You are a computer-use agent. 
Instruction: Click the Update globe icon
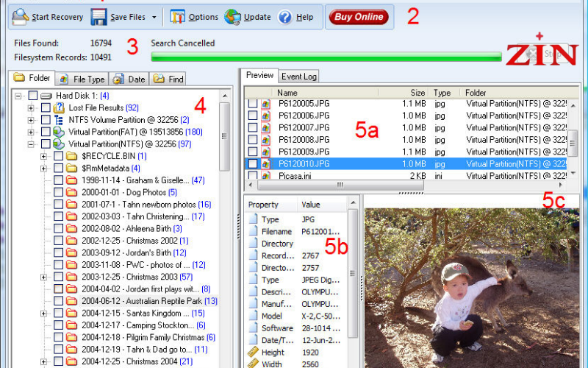pyautogui.click(x=232, y=17)
